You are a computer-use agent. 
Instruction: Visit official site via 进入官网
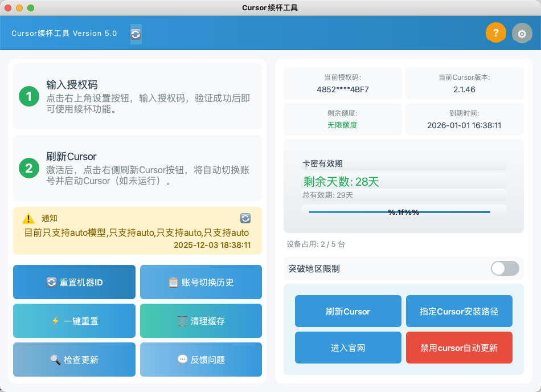pyautogui.click(x=348, y=348)
